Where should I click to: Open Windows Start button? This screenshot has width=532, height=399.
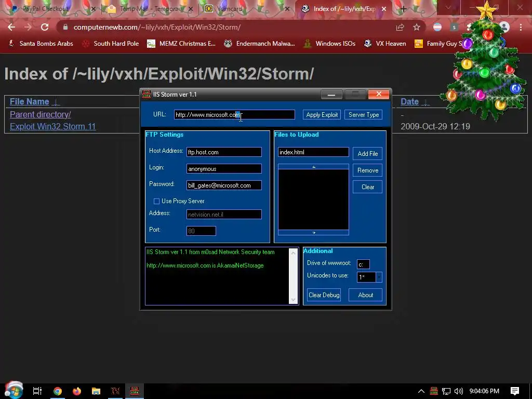coord(14,391)
